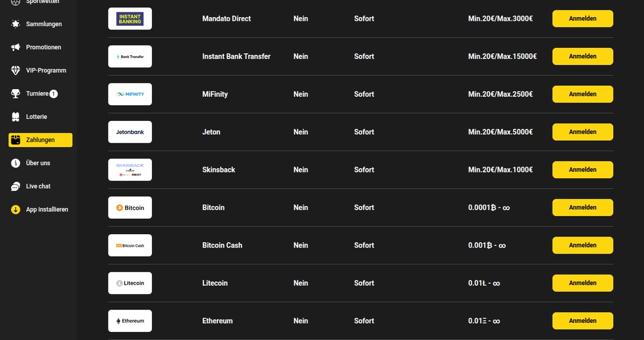Open the Über uns info icon
This screenshot has width=644, height=340.
[16, 163]
